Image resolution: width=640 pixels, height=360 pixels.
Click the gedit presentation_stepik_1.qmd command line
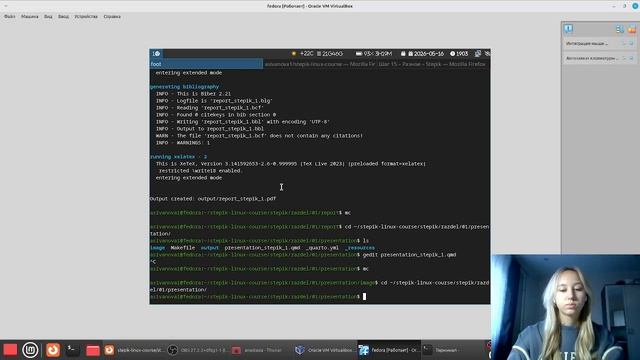pyautogui.click(x=409, y=255)
